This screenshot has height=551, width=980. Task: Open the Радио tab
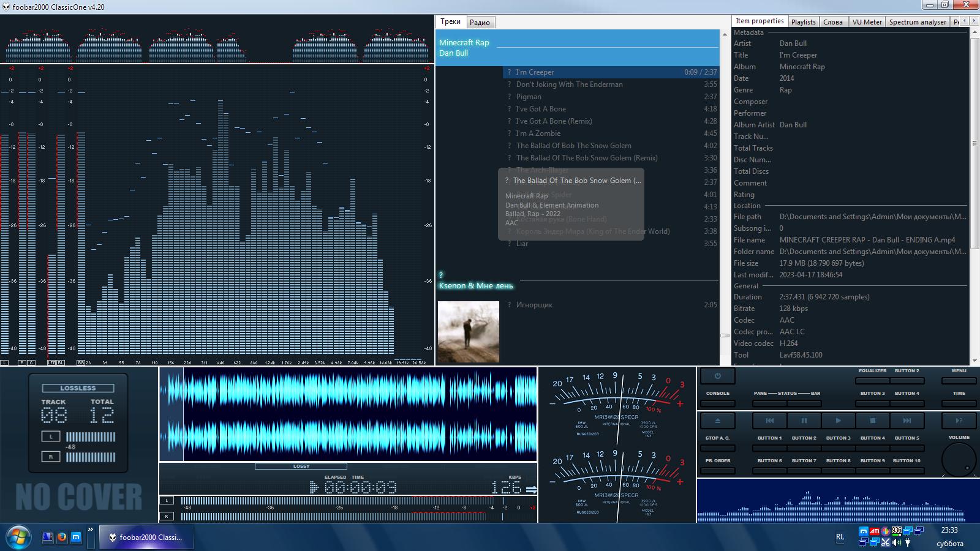pos(480,23)
